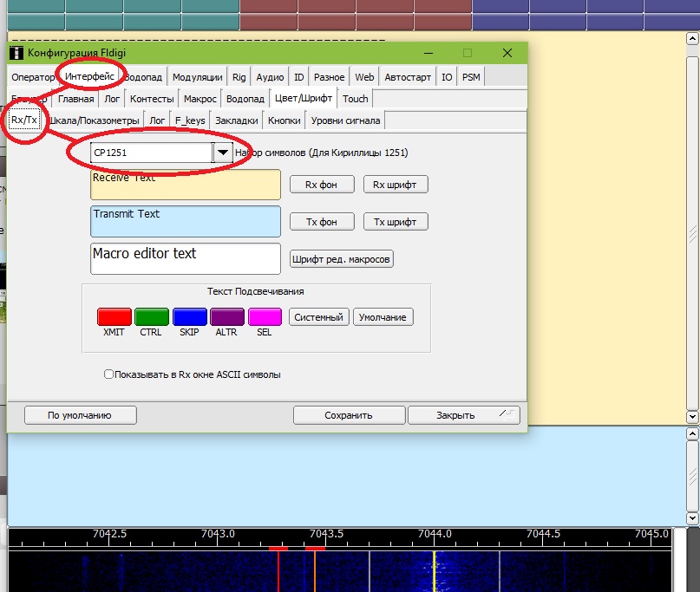Pick the red XMIT highlight color
Viewport: 700px width, 592px height.
[x=114, y=317]
